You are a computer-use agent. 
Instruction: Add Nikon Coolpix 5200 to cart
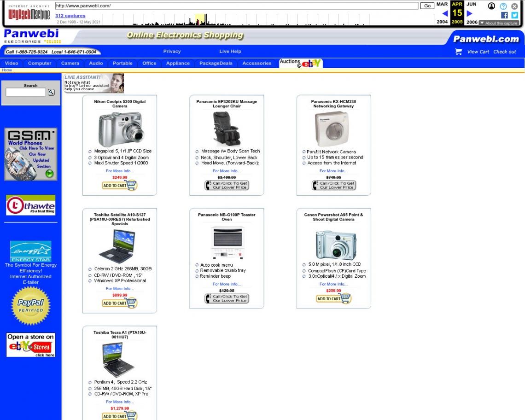click(120, 185)
